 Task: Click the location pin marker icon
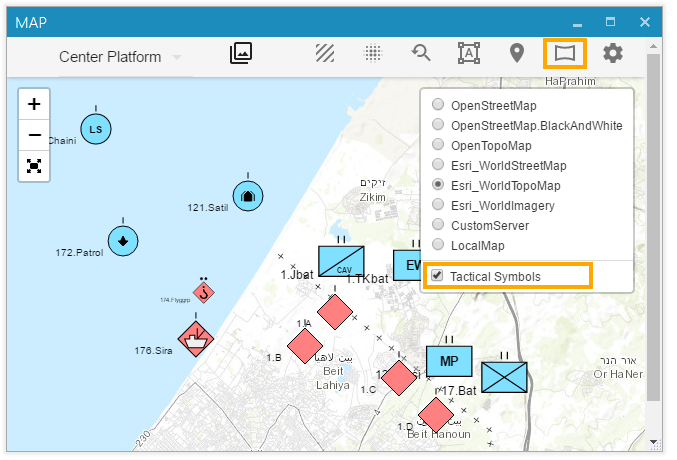tap(517, 54)
